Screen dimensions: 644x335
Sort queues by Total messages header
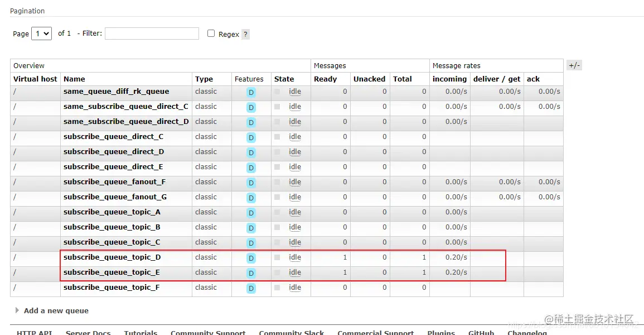(402, 79)
